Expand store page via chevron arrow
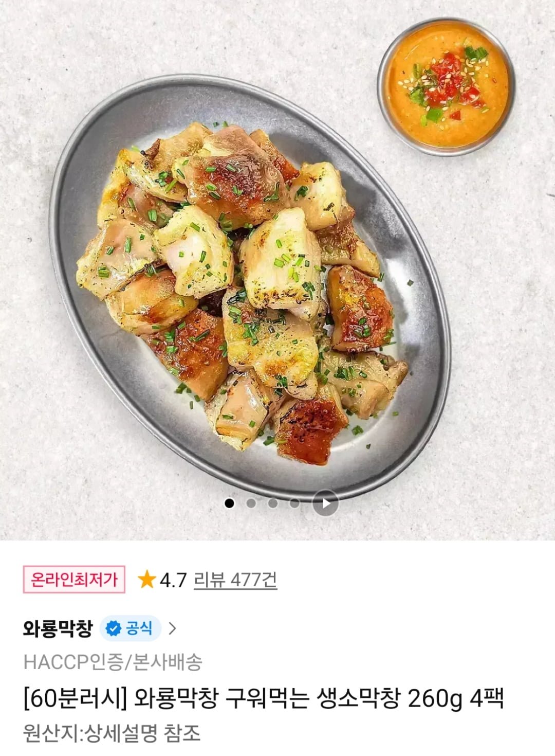The width and height of the screenshot is (555, 756). [172, 628]
